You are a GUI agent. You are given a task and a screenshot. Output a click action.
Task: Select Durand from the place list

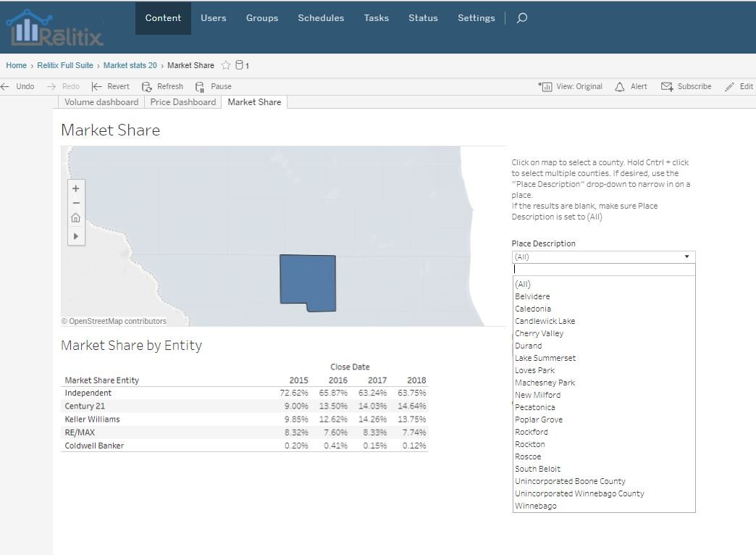tap(529, 346)
